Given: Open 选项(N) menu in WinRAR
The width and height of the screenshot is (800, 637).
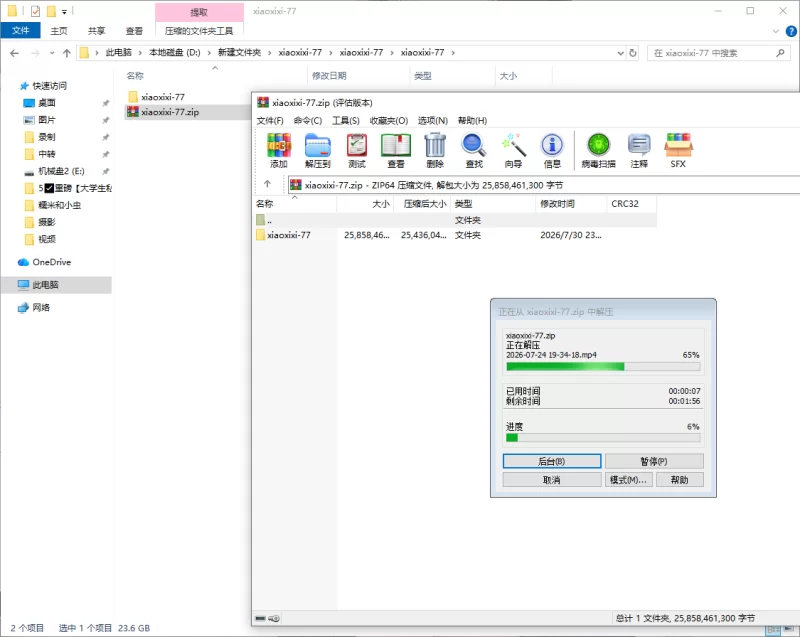Looking at the screenshot, I should [433, 121].
